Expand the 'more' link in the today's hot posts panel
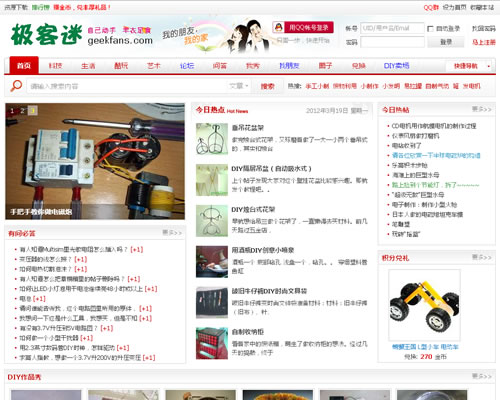This screenshot has height=400, width=500. click(481, 109)
